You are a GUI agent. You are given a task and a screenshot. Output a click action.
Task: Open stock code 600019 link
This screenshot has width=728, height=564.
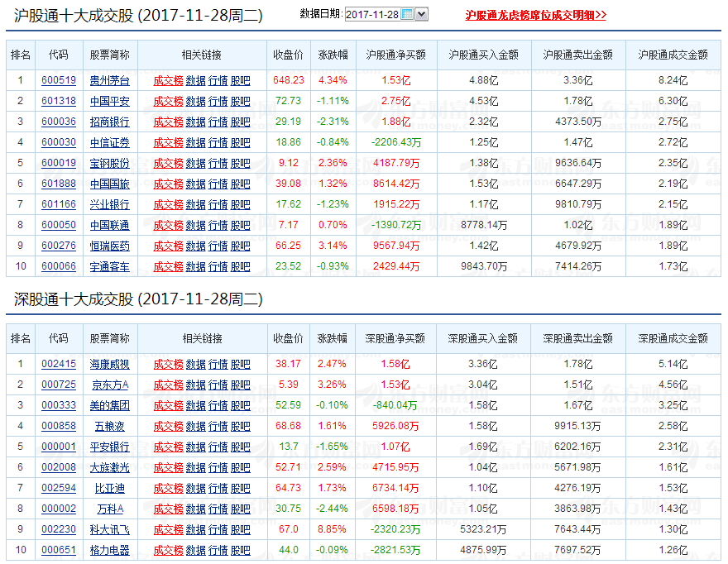click(x=59, y=163)
